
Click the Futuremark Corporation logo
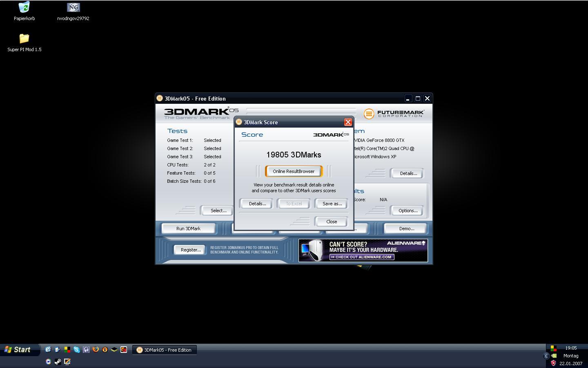tap(394, 114)
